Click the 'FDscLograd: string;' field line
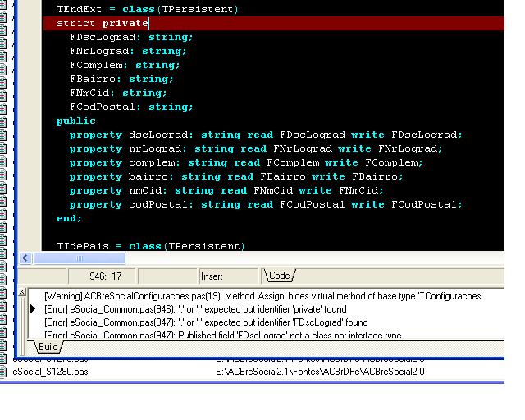The image size is (525, 420). pos(131,37)
